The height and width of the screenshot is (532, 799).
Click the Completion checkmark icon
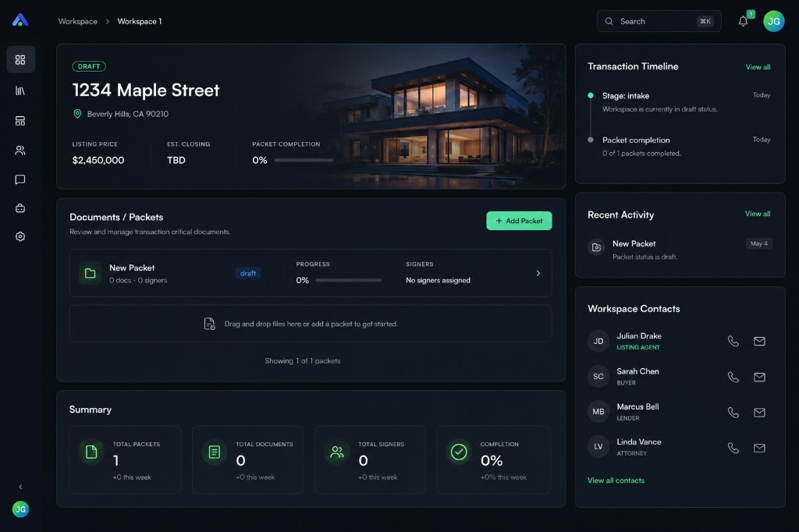click(459, 452)
